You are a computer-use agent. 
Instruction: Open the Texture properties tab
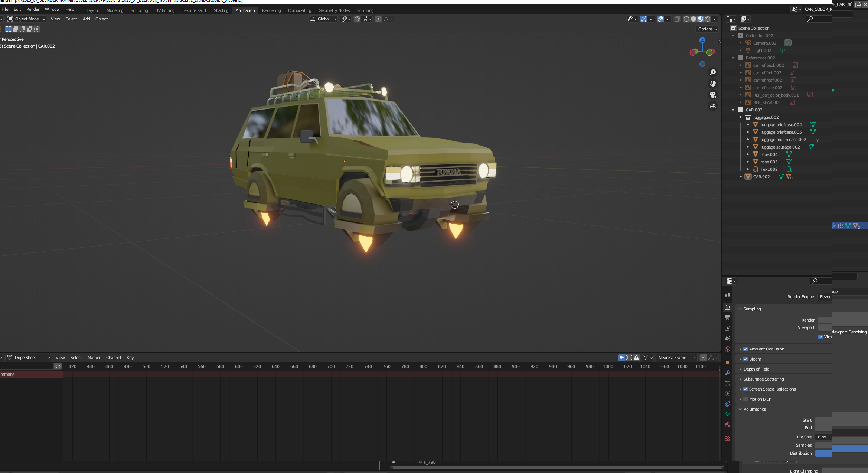point(728,438)
